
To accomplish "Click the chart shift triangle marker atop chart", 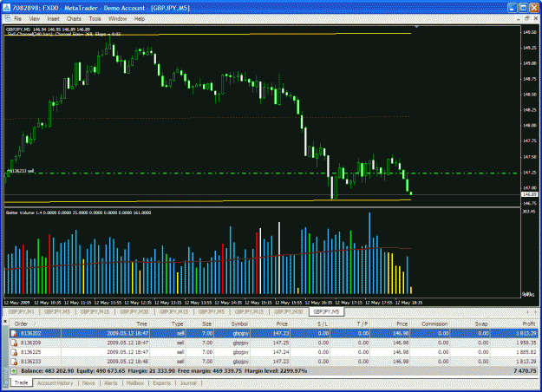I will [x=416, y=27].
